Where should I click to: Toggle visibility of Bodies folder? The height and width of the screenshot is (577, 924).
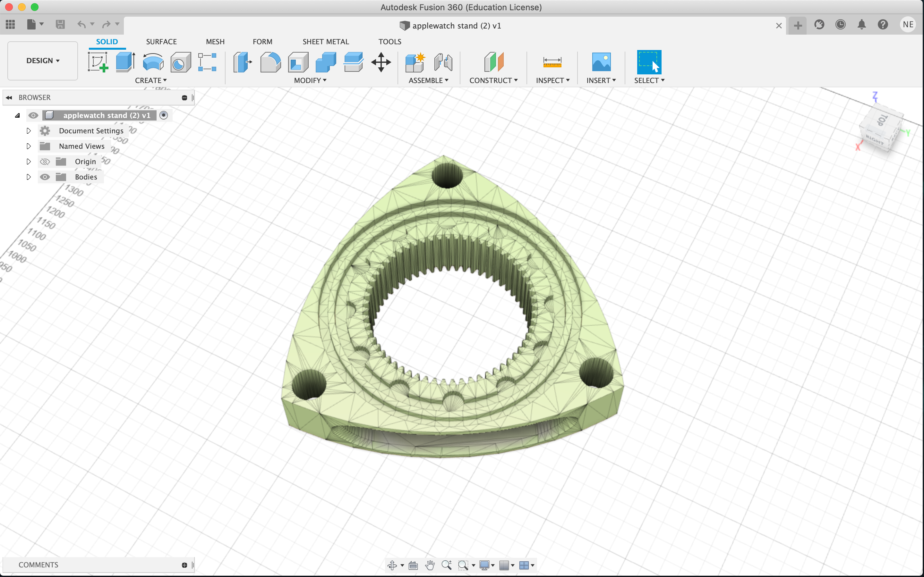pyautogui.click(x=45, y=177)
